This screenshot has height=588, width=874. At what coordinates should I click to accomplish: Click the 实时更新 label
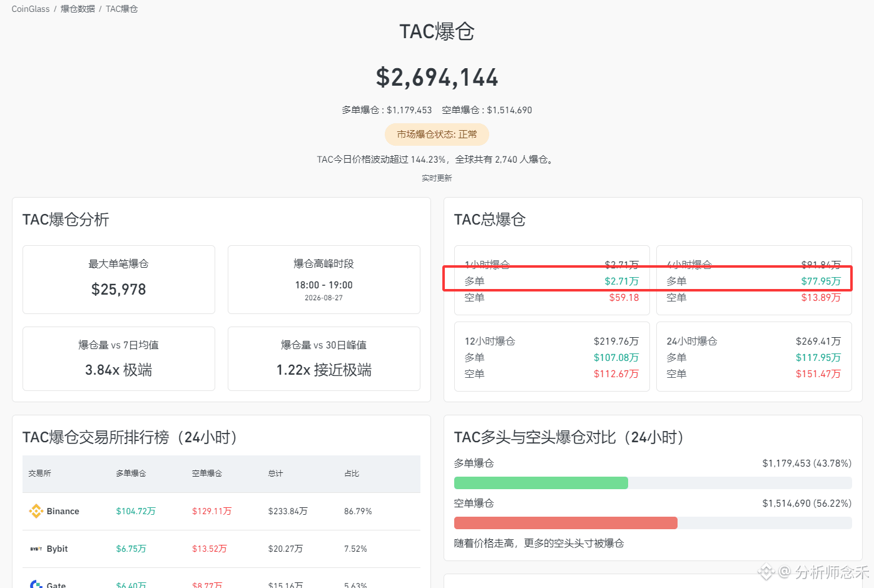click(x=437, y=178)
